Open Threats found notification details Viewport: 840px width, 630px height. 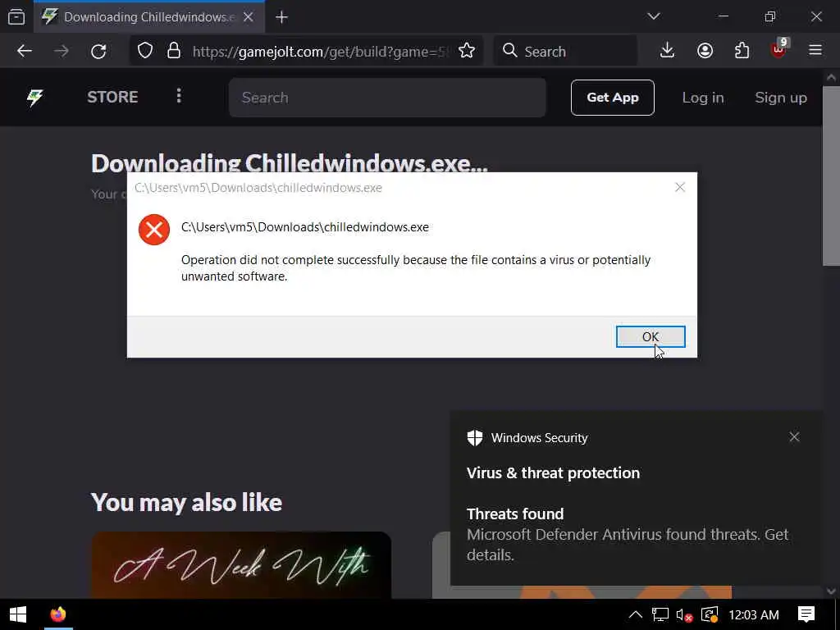click(627, 534)
